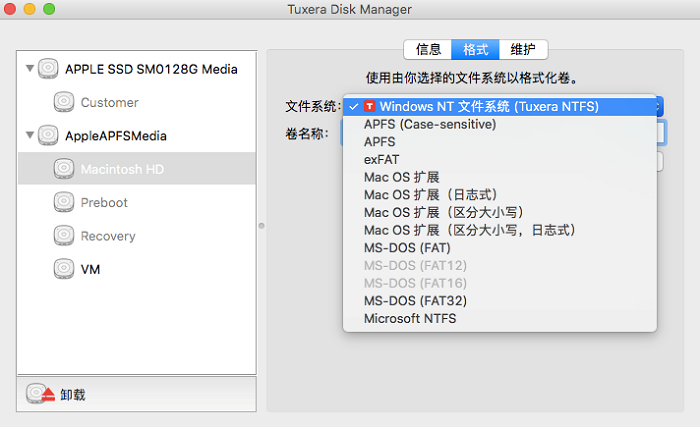Click the Customer volume icon
Image resolution: width=700 pixels, height=427 pixels.
coord(64,102)
